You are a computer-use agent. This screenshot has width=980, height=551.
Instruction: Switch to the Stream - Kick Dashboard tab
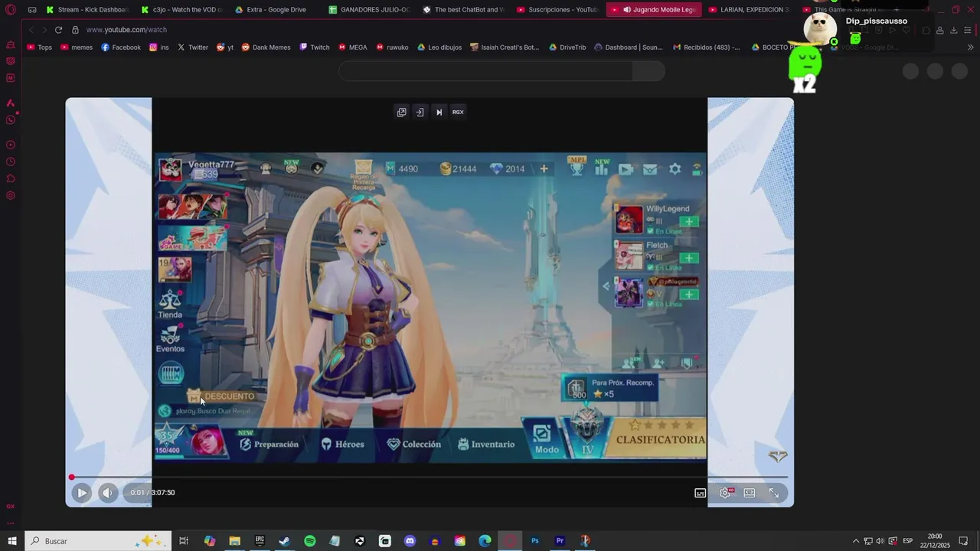click(x=87, y=10)
